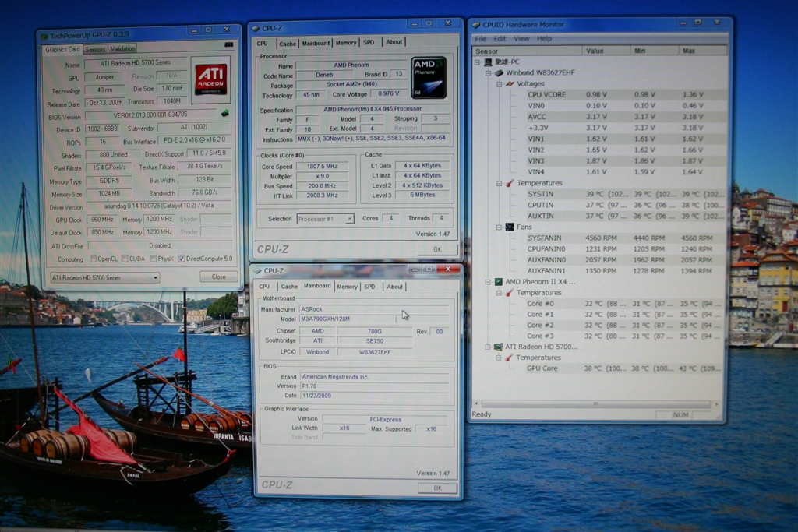798x532 pixels.
Task: Click the Hardware Monitor horizontal scrollbar
Action: [596, 403]
